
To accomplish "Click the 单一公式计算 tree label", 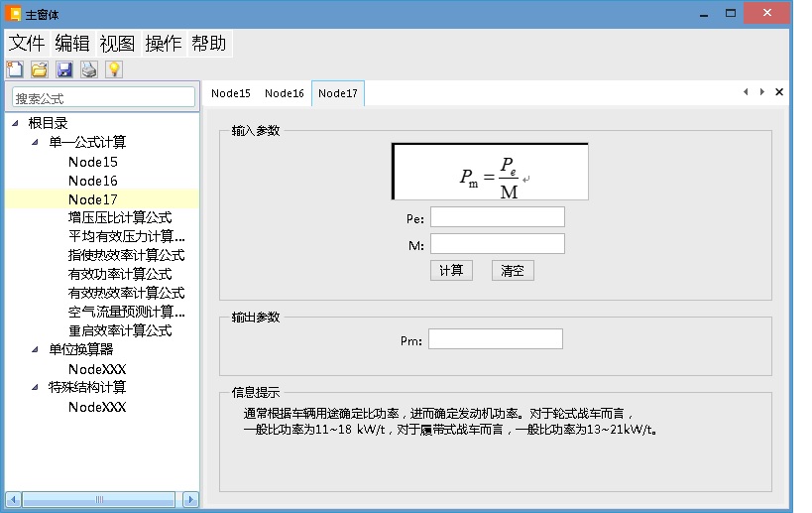I will pos(87,142).
